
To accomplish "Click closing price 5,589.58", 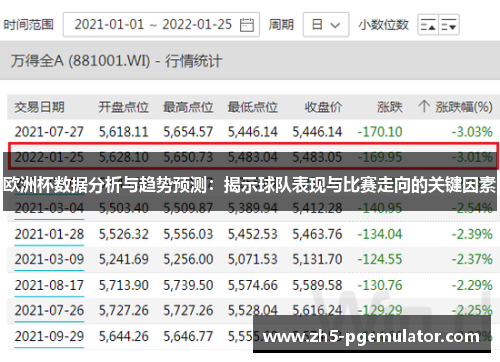I will 317,285.
